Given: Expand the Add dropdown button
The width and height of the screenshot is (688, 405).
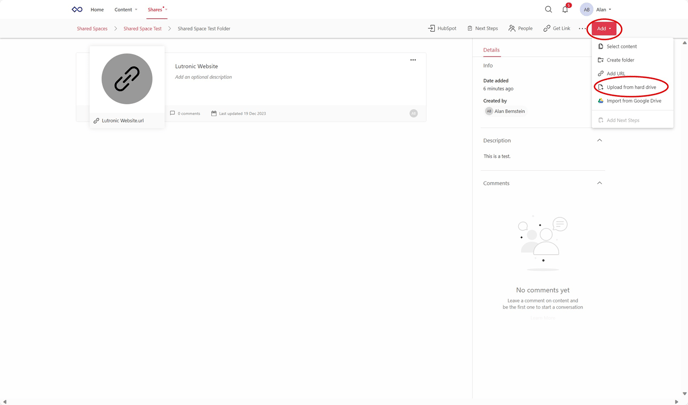Looking at the screenshot, I should point(604,28).
